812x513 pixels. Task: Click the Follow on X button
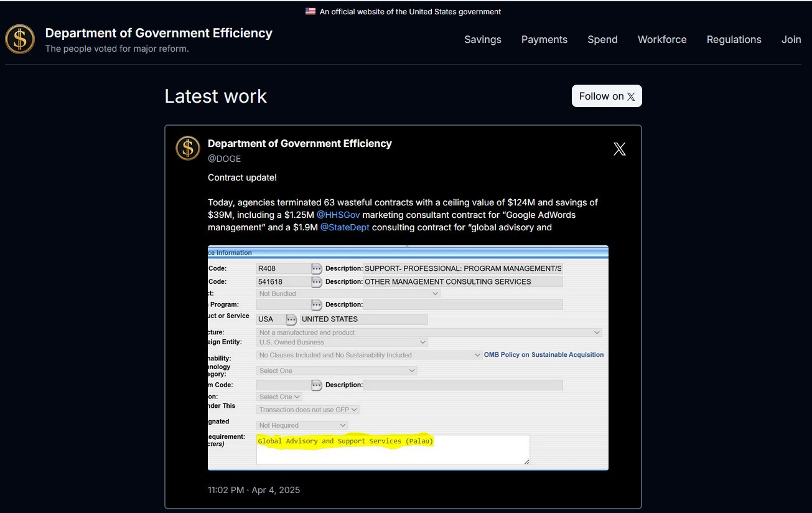click(x=607, y=96)
